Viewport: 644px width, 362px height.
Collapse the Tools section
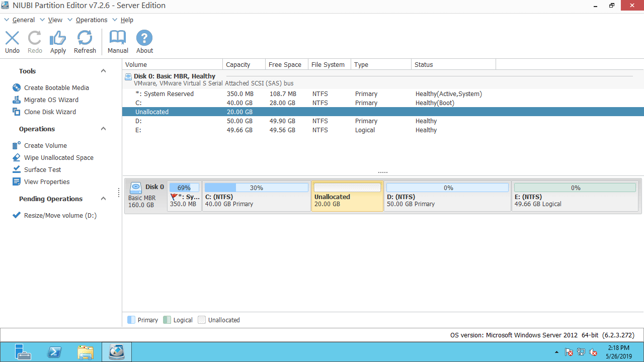point(103,71)
